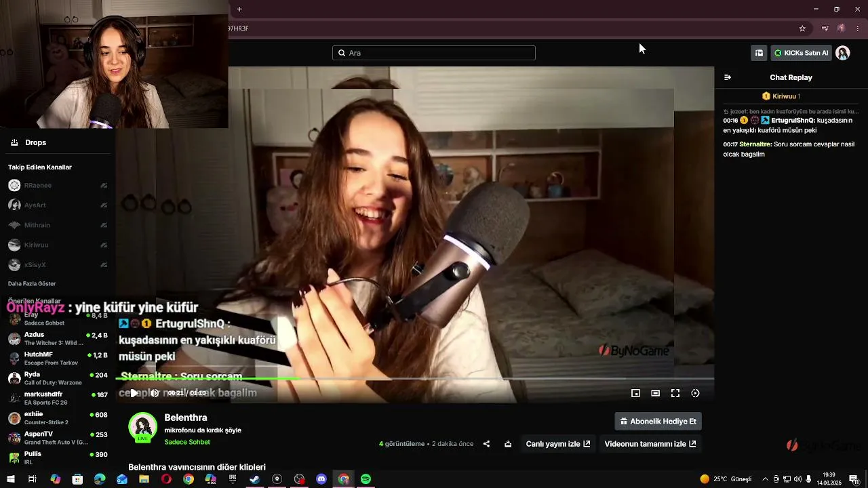The image size is (868, 488).
Task: Open the AspenTV recommended channel
Action: [x=57, y=438]
